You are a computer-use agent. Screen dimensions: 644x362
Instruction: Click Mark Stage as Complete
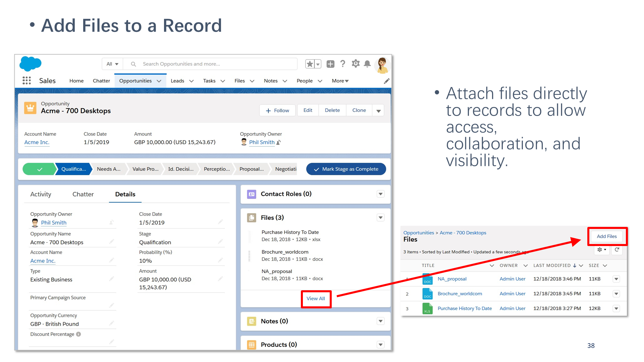coord(346,169)
